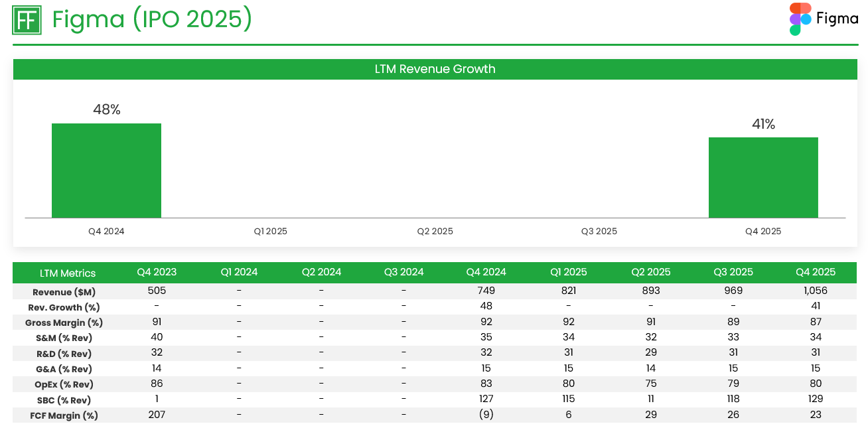Click the Q4 2024 table column header
868x430 pixels.
click(x=486, y=272)
